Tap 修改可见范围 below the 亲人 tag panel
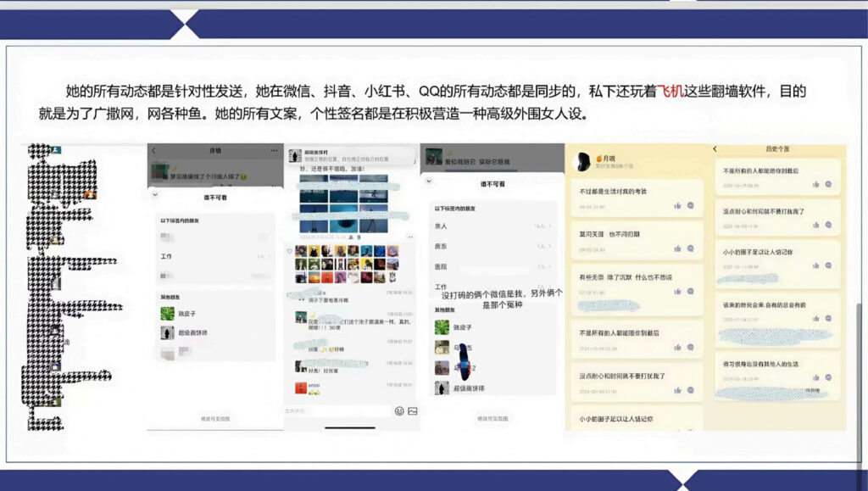 (x=492, y=418)
